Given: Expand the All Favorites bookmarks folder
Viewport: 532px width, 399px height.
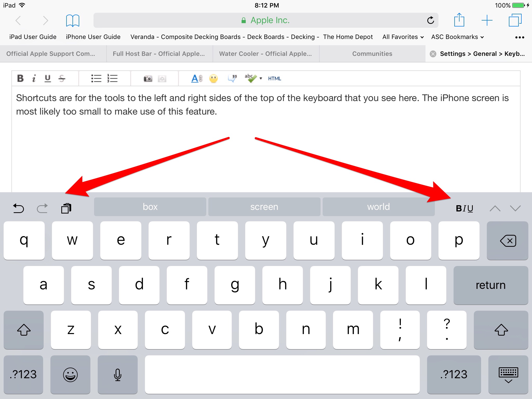Looking at the screenshot, I should pyautogui.click(x=403, y=37).
